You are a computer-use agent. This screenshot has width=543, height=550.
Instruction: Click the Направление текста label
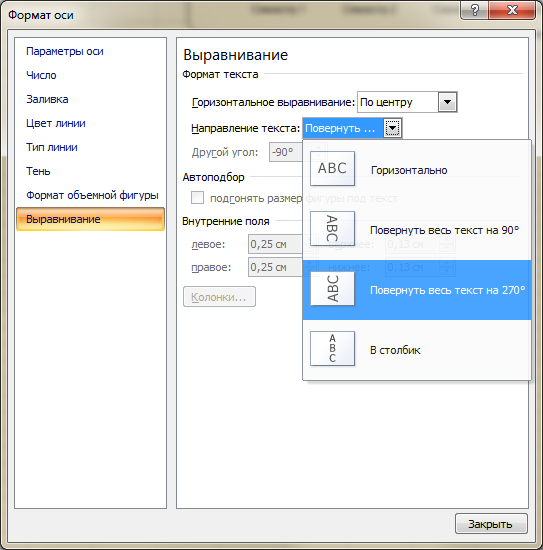pos(246,128)
